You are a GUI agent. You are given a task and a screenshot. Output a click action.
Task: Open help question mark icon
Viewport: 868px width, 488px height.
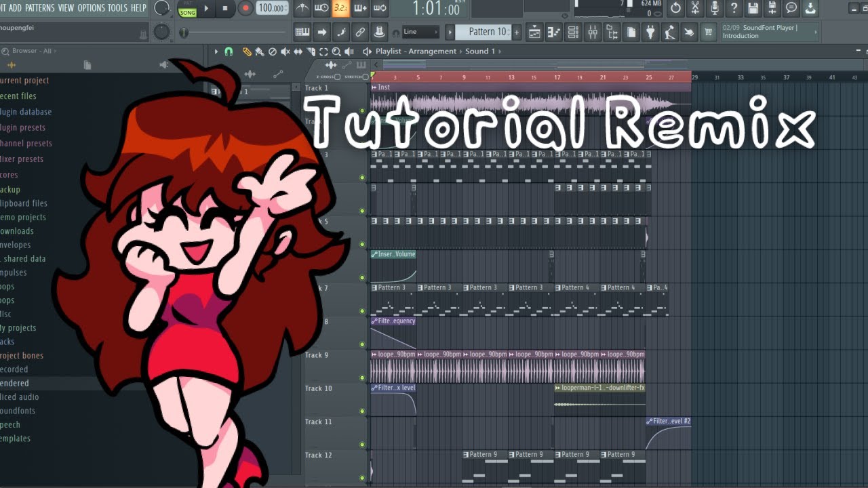click(734, 8)
